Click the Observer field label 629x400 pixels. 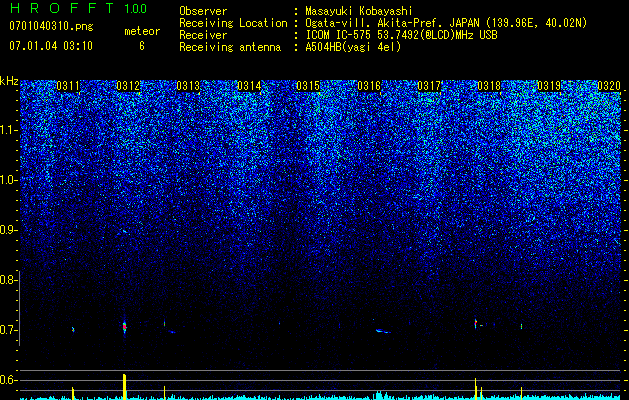203,11
